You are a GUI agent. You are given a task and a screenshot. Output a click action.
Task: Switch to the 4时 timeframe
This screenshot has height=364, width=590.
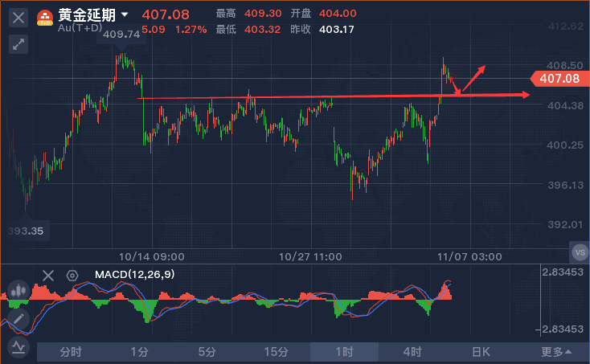coord(412,352)
